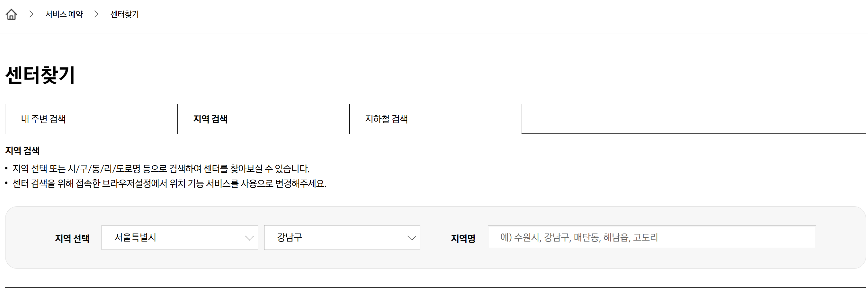Viewport: 868px width, 289px height.
Task: Click the chevron before 센터찾기 breadcrumb
Action: coord(96,14)
